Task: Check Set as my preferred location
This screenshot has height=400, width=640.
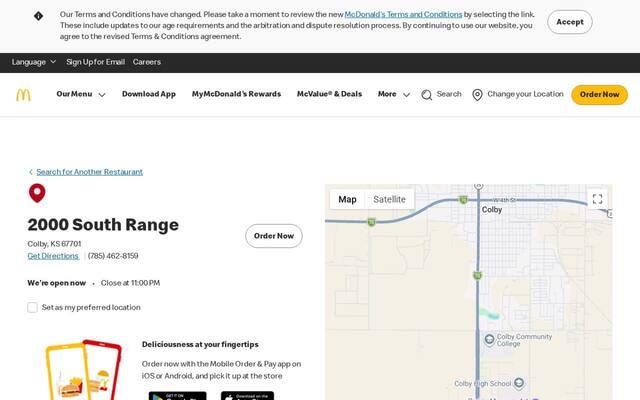Action: [33, 307]
